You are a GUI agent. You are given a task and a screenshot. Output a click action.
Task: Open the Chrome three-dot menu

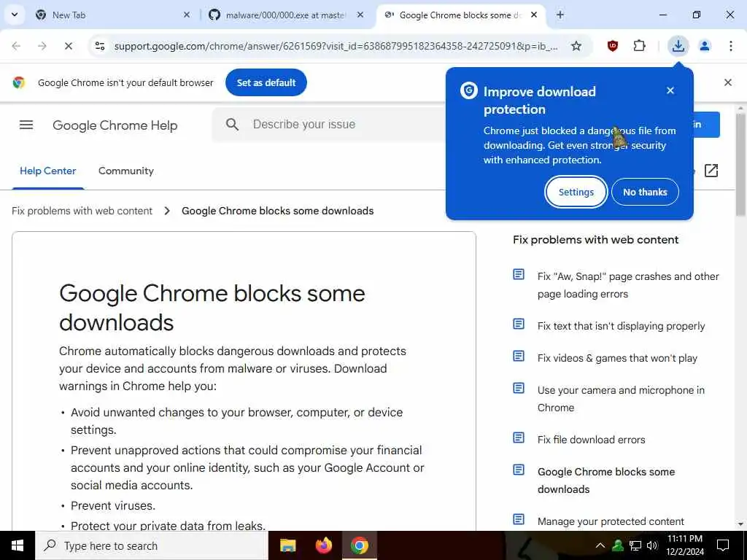[x=731, y=46]
